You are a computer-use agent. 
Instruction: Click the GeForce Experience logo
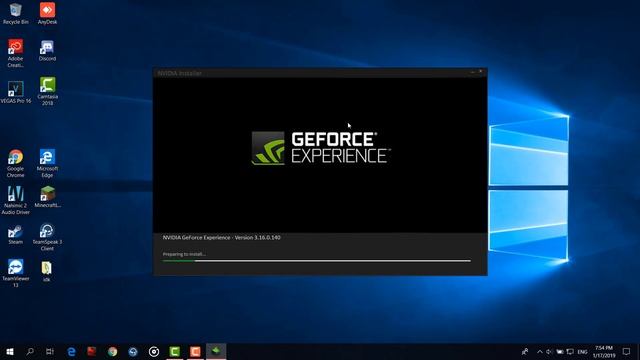320,148
